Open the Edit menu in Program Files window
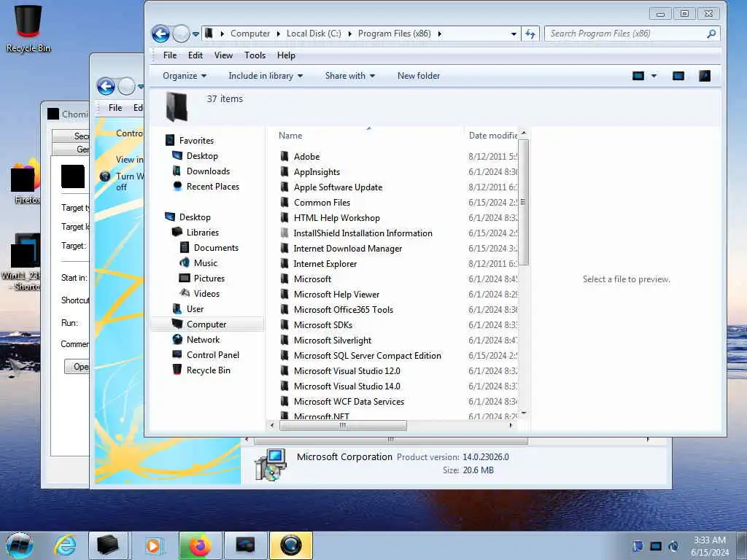 point(196,55)
